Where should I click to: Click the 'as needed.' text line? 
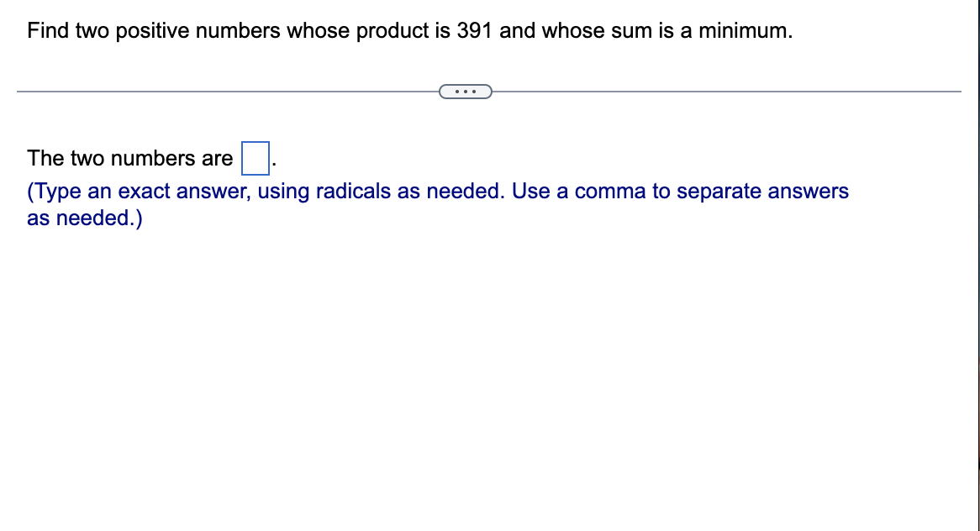(84, 218)
